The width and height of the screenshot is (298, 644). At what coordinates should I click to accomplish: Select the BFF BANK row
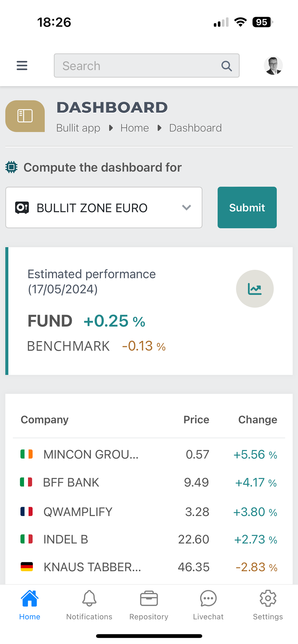pos(149,482)
